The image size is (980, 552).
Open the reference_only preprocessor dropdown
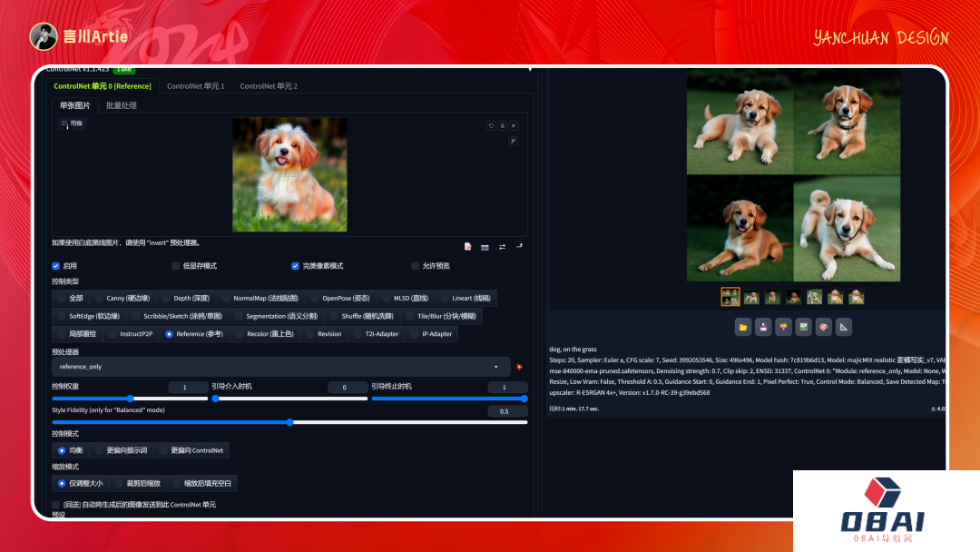280,367
